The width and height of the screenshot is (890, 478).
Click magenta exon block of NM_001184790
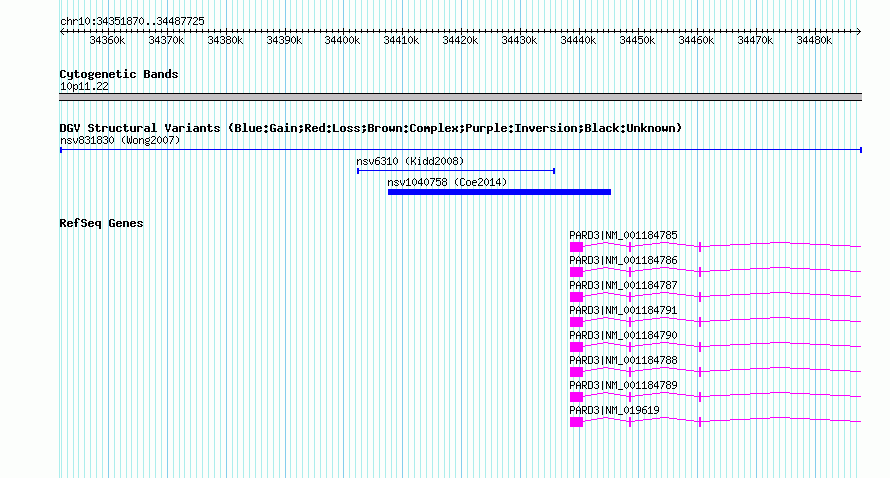[x=577, y=347]
